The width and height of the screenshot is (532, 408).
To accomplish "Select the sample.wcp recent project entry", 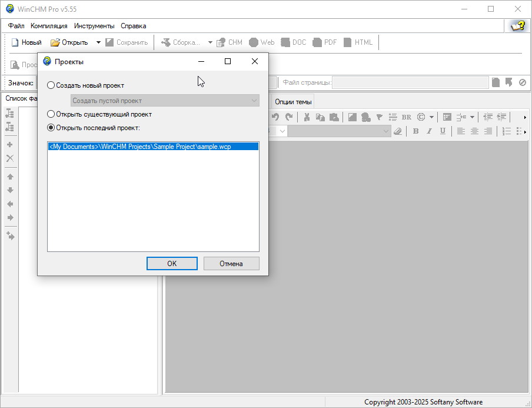I will pos(153,147).
